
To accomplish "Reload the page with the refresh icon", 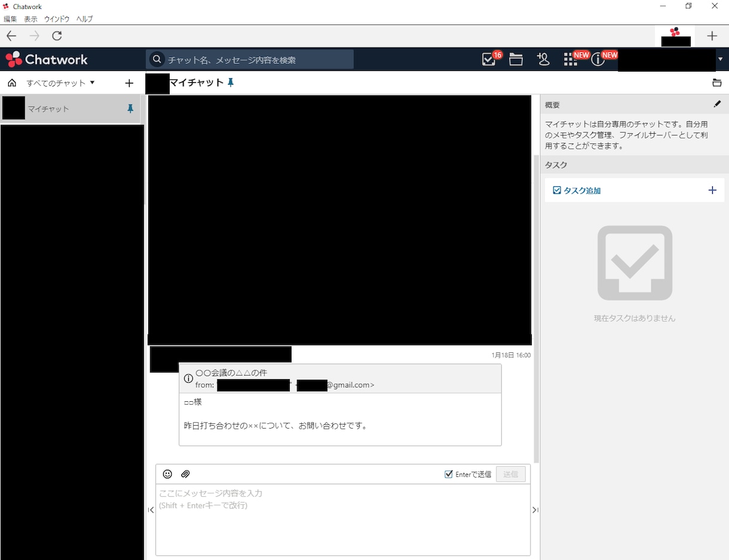I will point(57,36).
